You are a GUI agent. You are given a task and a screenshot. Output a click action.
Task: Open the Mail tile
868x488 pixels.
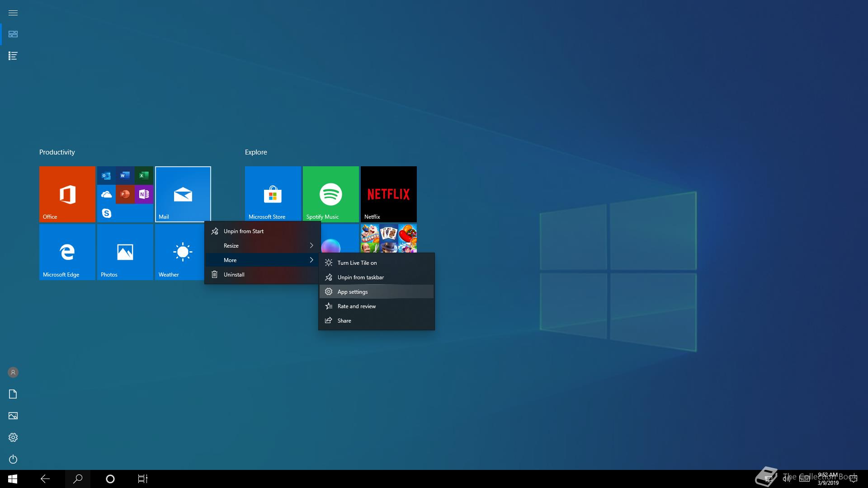(183, 194)
